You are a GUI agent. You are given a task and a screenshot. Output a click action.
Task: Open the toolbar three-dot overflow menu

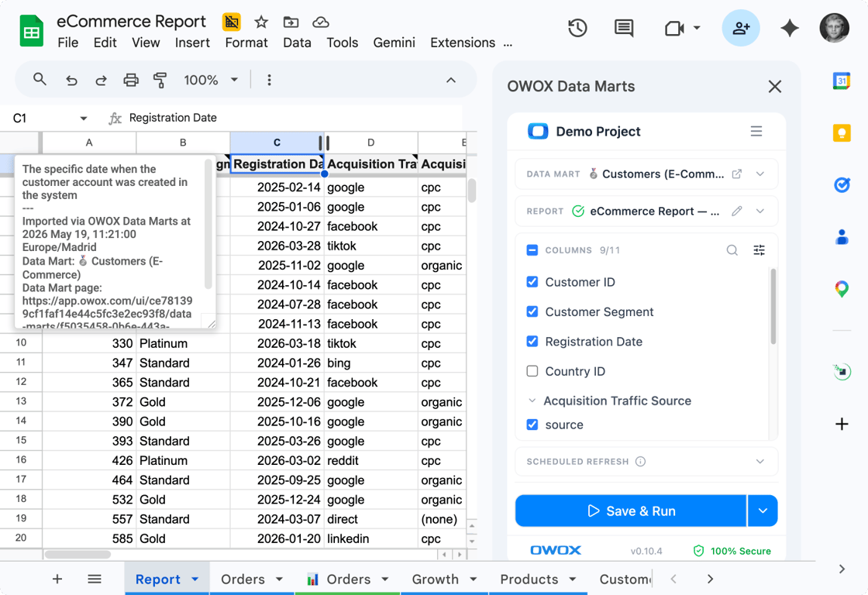click(269, 81)
